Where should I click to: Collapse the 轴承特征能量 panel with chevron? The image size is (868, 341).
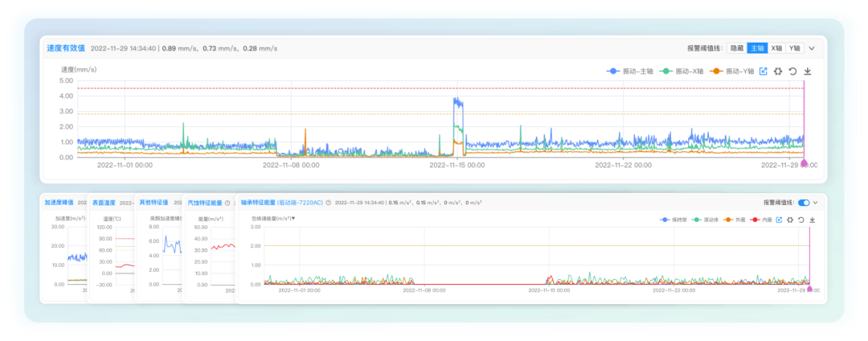(x=815, y=203)
